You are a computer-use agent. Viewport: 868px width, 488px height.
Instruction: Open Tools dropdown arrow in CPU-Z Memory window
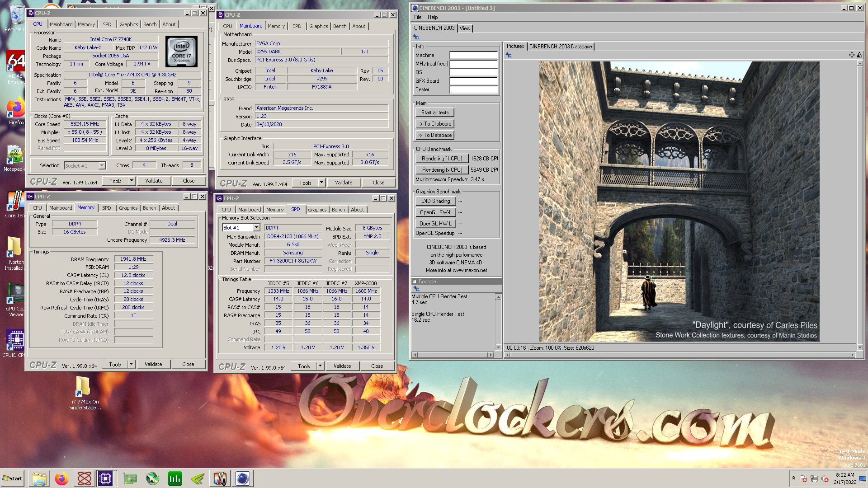[x=132, y=364]
